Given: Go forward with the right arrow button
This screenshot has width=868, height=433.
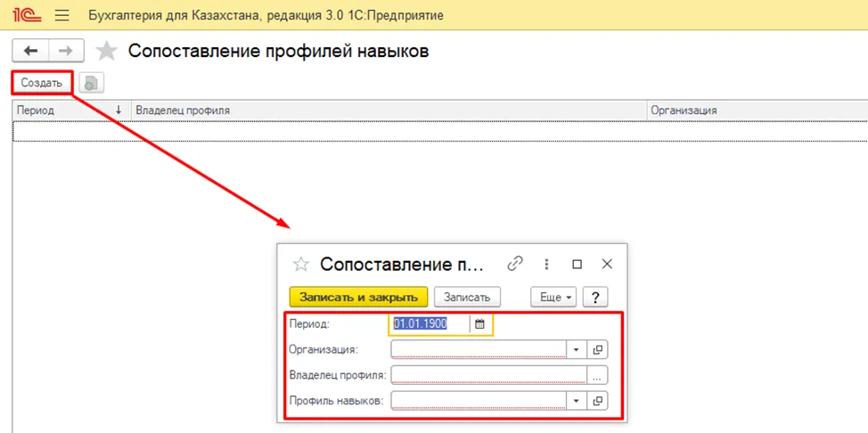Looking at the screenshot, I should (67, 51).
